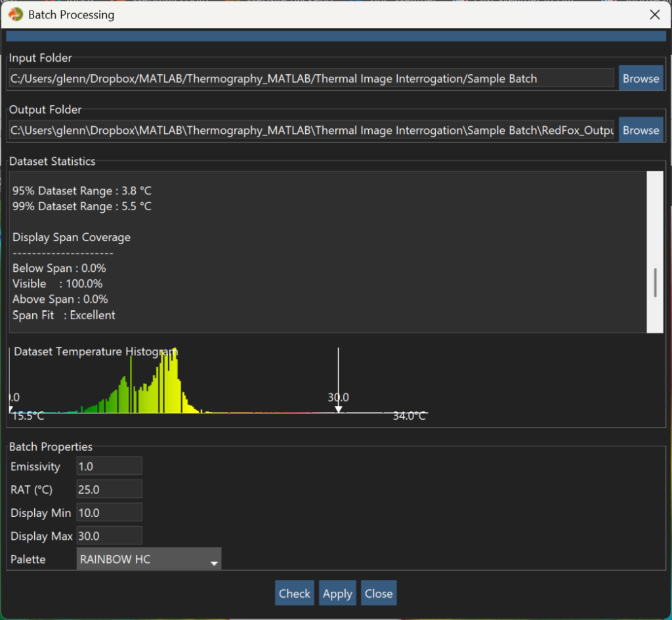Select the '99% Dataset Range : 5.5 °C' line
Screen dimensions: 672x620
click(82, 206)
